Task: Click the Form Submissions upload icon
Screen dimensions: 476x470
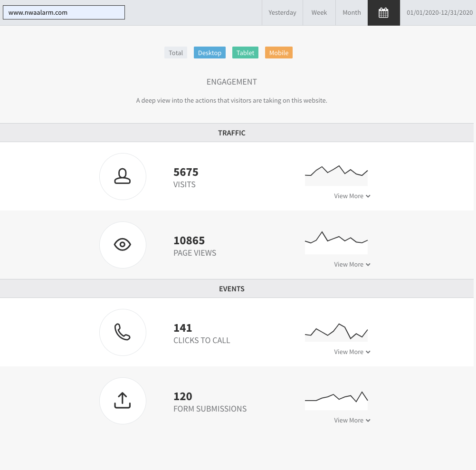Action: coord(123,401)
